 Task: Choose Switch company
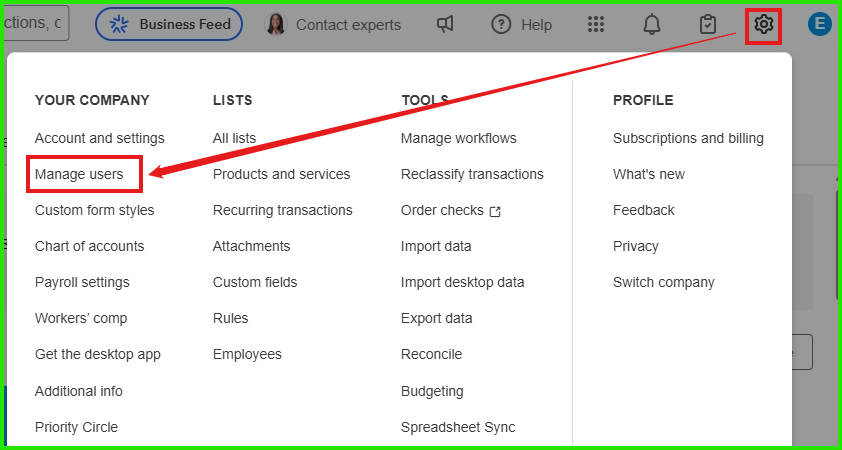664,282
